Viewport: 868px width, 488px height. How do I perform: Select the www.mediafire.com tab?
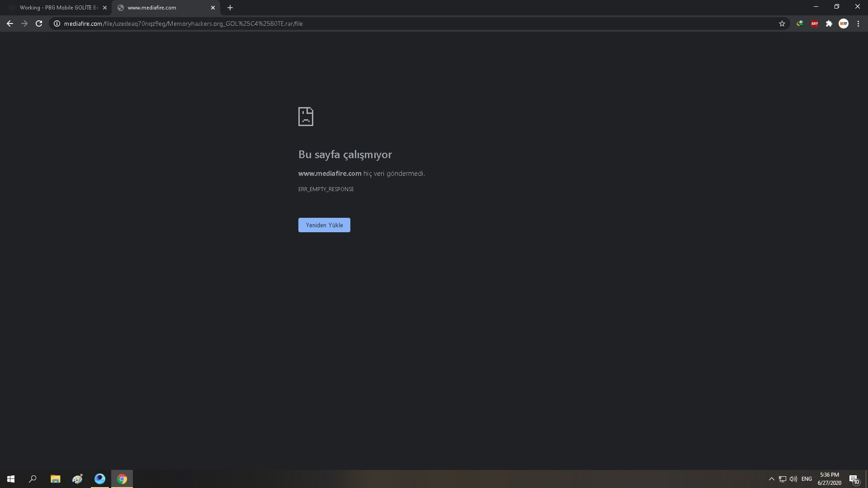coord(165,8)
